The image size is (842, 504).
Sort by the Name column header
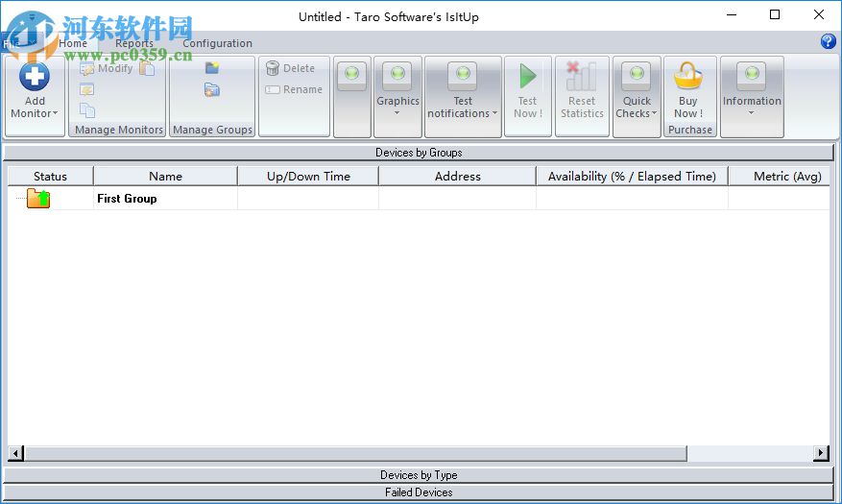tap(165, 176)
